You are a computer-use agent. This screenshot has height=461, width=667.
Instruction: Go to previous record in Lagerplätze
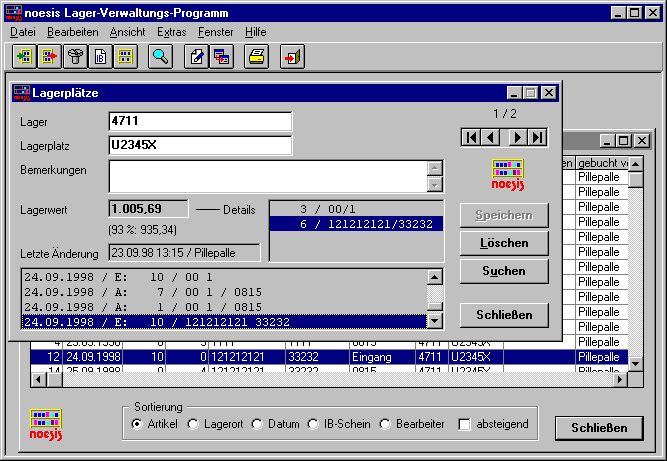(x=490, y=137)
